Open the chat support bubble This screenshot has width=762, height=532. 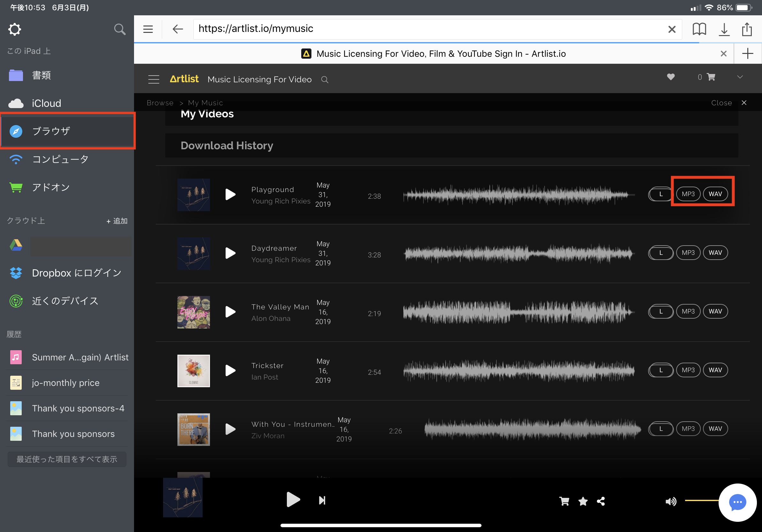coord(737,502)
